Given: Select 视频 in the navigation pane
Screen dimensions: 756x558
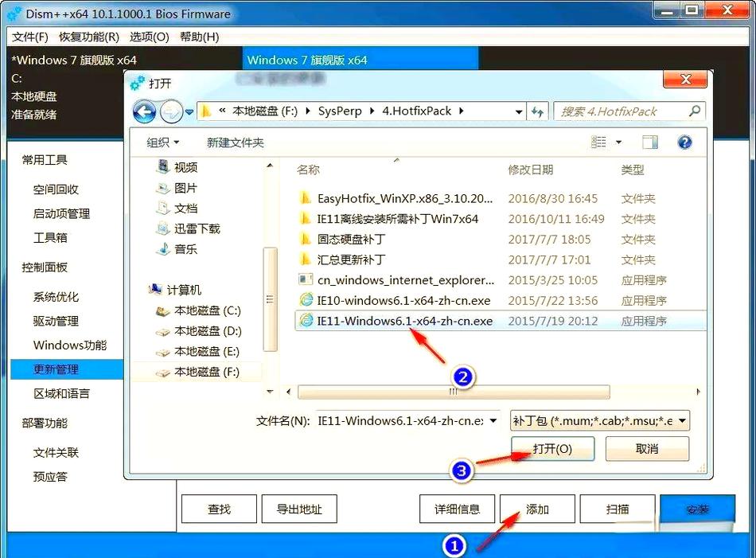Looking at the screenshot, I should tap(177, 167).
